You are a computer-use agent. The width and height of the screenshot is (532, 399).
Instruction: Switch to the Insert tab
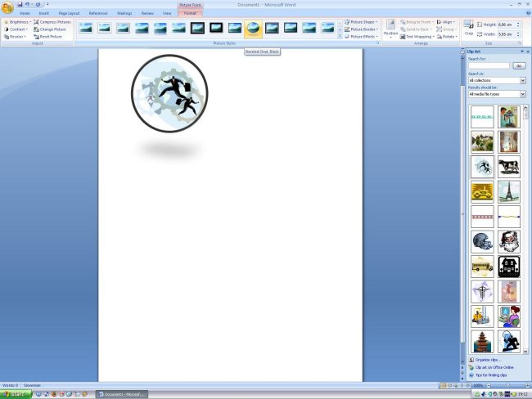[x=43, y=13]
